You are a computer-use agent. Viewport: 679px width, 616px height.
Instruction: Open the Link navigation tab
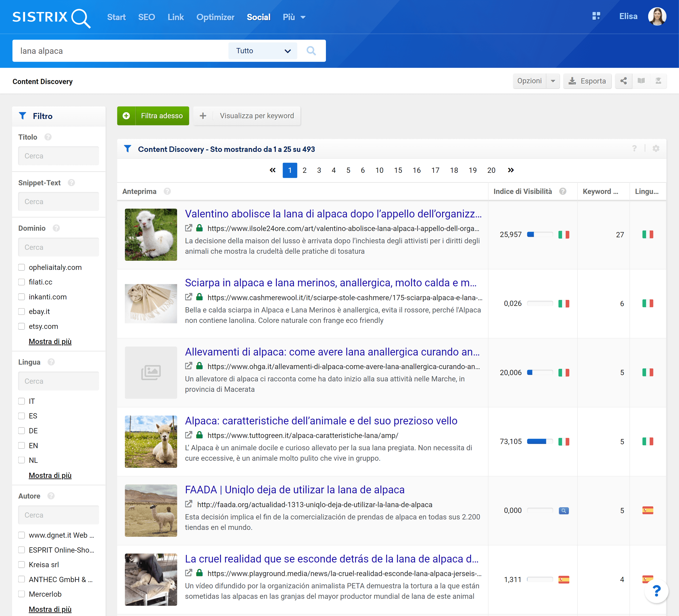[x=175, y=17]
